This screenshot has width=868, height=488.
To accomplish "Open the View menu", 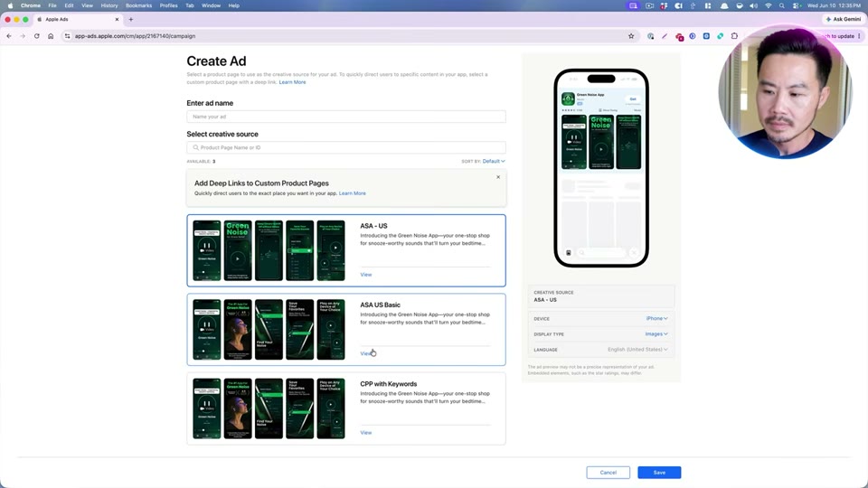I will point(87,5).
